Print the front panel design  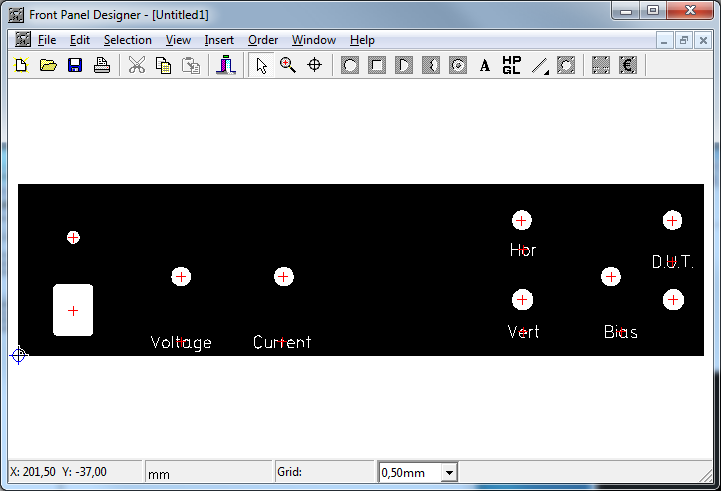(101, 66)
